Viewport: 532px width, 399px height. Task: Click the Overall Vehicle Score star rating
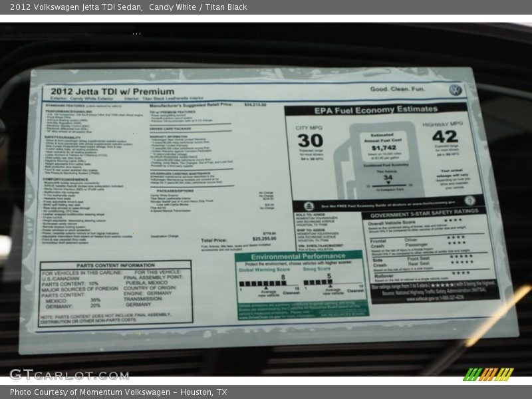click(453, 220)
